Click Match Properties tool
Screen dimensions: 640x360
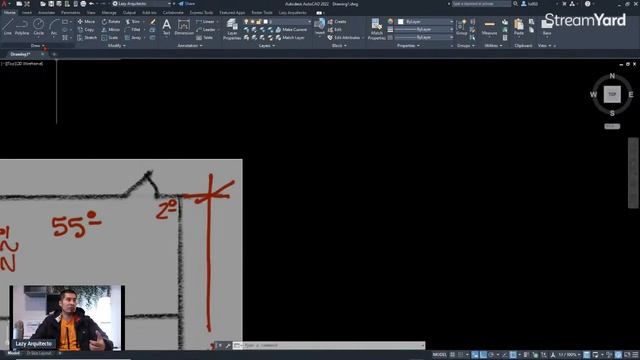pyautogui.click(x=376, y=29)
